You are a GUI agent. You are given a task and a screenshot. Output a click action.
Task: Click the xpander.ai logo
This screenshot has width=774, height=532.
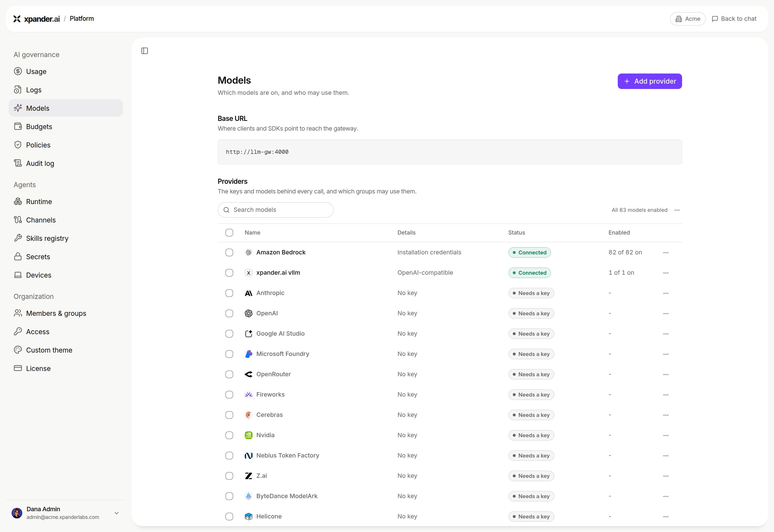tap(36, 19)
